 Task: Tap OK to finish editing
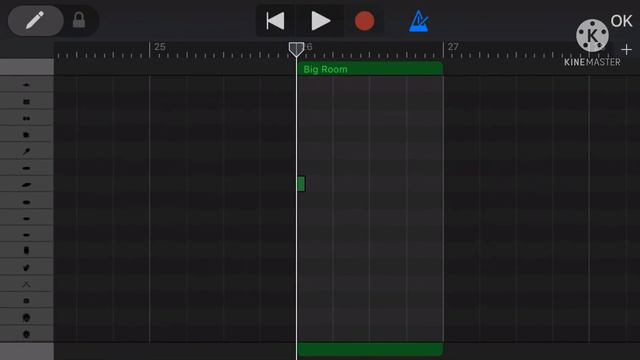coord(621,21)
